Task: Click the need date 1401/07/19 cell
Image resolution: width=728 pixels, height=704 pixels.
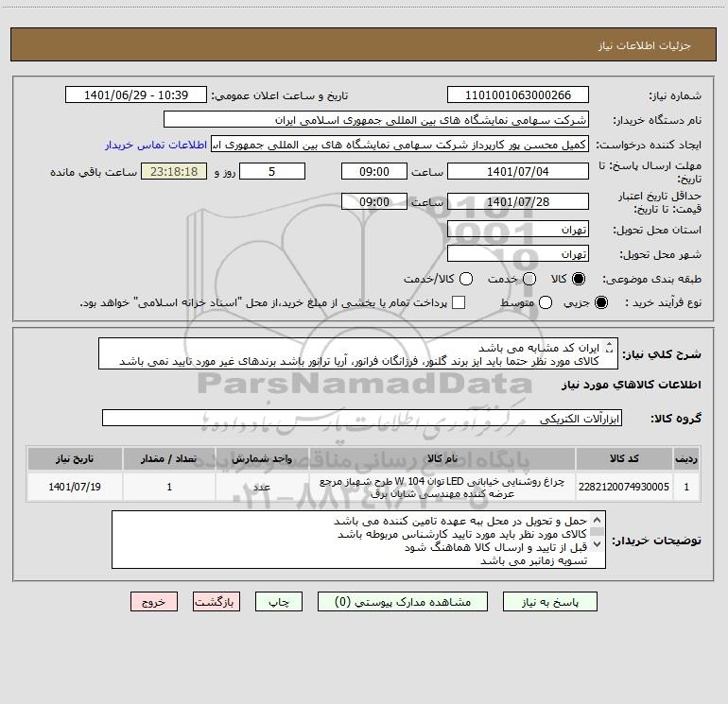Action: 75,487
